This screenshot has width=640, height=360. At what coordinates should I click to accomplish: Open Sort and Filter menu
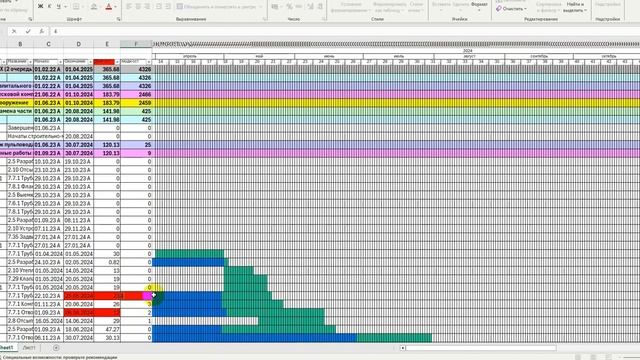[549, 7]
